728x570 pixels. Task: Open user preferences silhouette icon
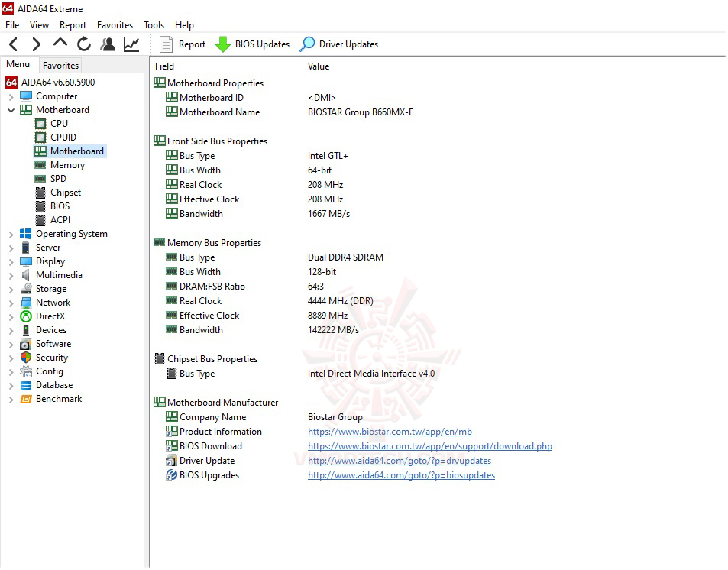[108, 44]
